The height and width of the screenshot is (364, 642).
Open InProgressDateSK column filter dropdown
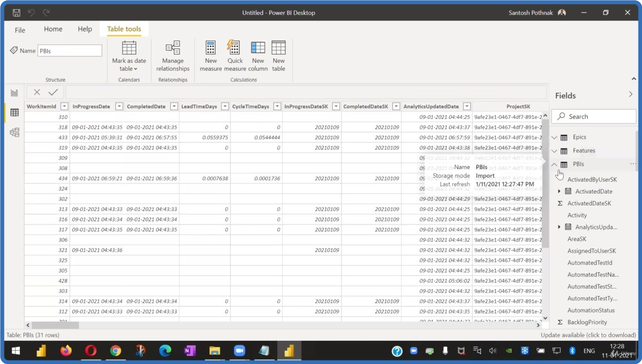336,106
